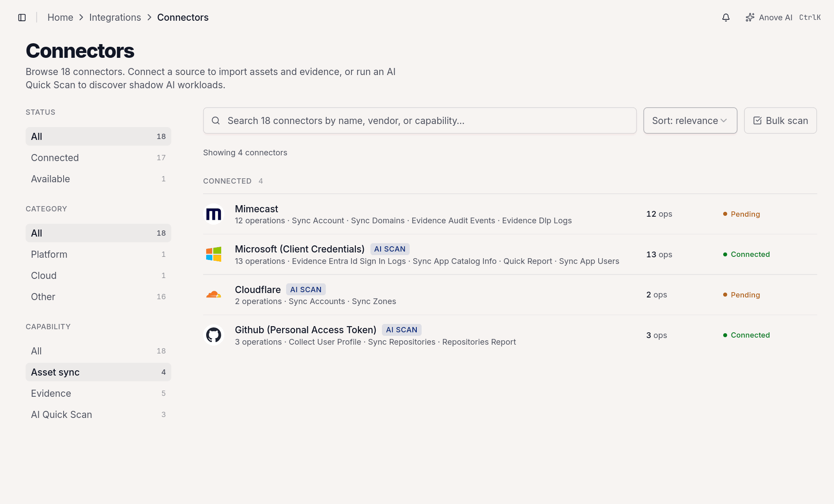Filter capability by AI Quick Scan
Viewport: 834px width, 504px height.
(x=98, y=414)
